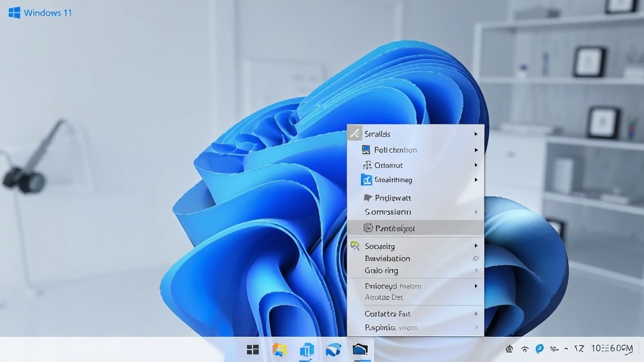Select Pndiewatt menu item
Viewport: 644px width, 362px height.
[416, 198]
